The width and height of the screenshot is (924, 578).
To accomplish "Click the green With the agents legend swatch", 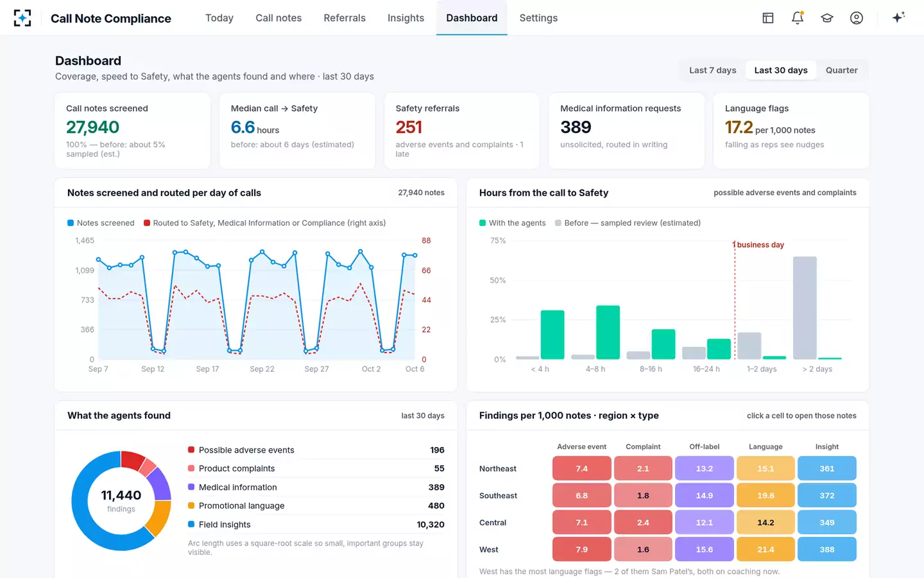I will (x=483, y=223).
